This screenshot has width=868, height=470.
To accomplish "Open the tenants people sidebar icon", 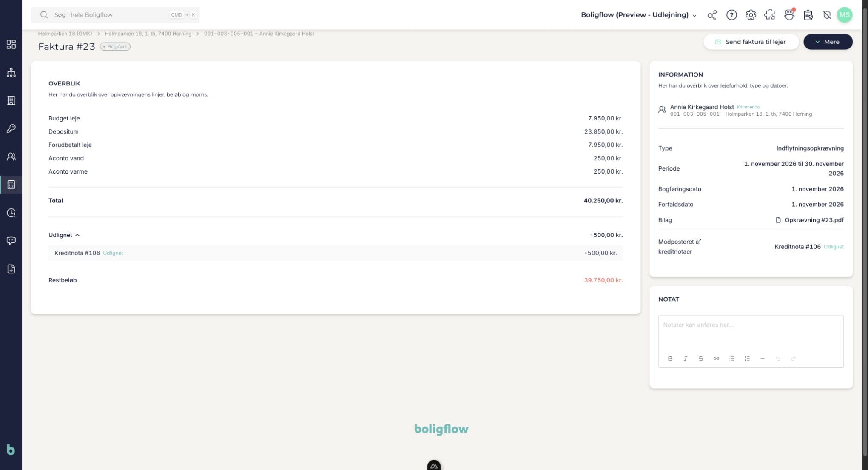I will tap(11, 157).
